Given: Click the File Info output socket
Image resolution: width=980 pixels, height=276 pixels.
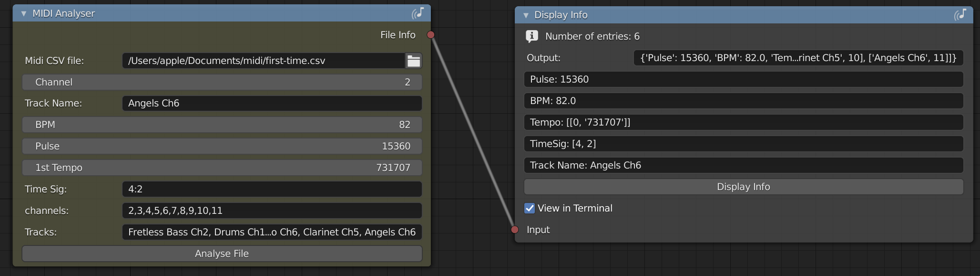Looking at the screenshot, I should (431, 34).
